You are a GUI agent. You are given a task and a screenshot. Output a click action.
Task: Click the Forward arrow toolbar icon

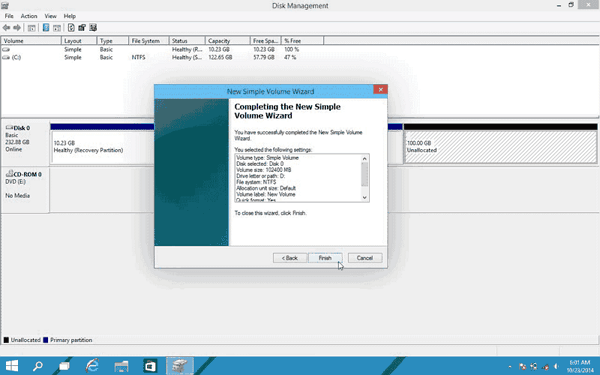pos(17,28)
